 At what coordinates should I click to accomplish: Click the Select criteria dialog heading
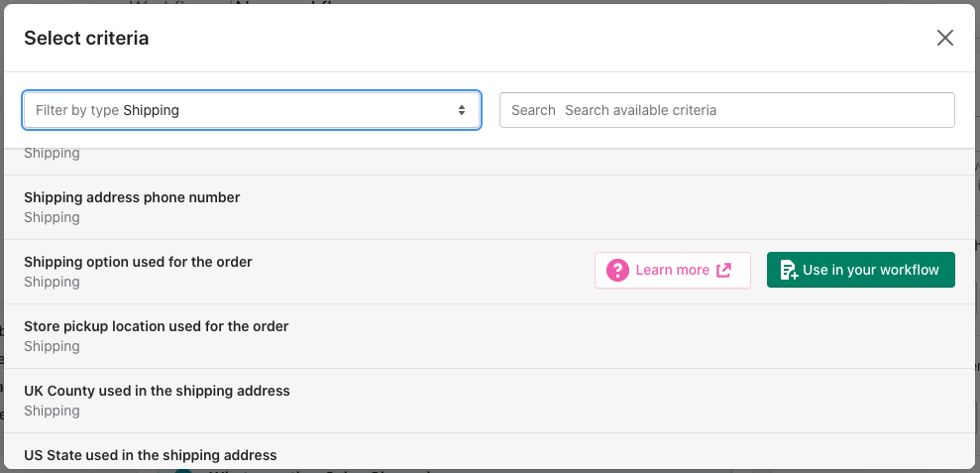pos(86,38)
